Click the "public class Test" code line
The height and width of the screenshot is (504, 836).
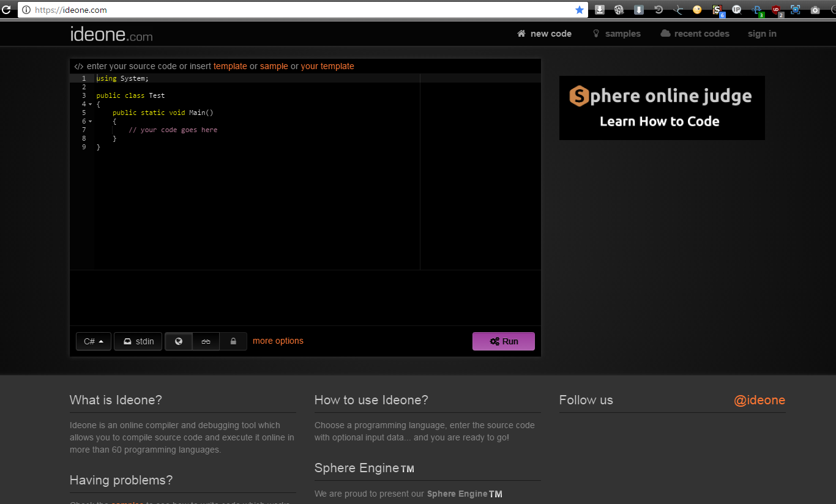pos(130,96)
